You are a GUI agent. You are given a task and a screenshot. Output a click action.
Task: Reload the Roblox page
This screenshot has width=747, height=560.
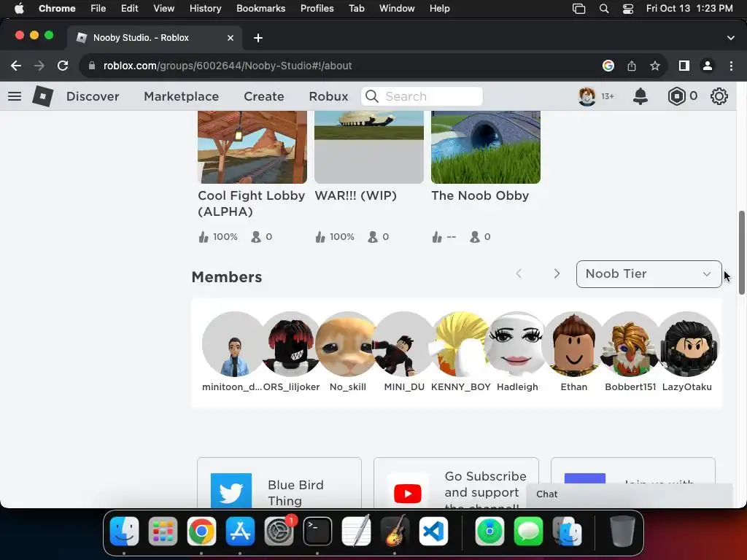pyautogui.click(x=63, y=66)
